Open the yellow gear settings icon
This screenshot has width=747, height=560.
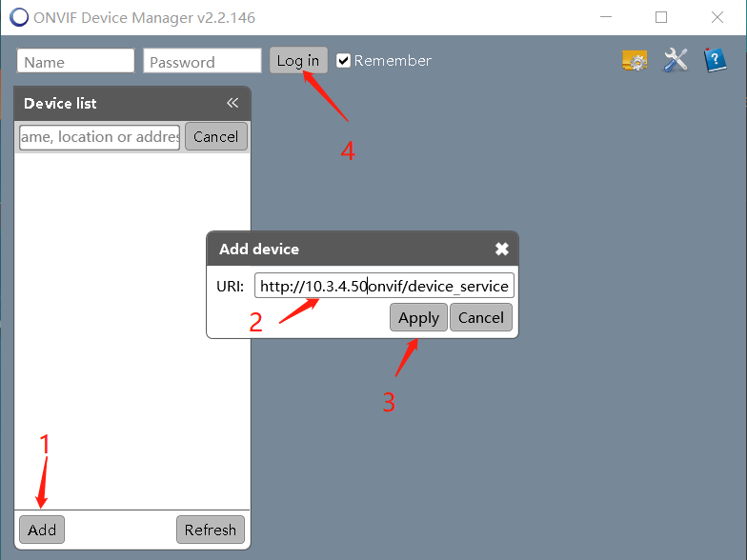click(x=635, y=61)
